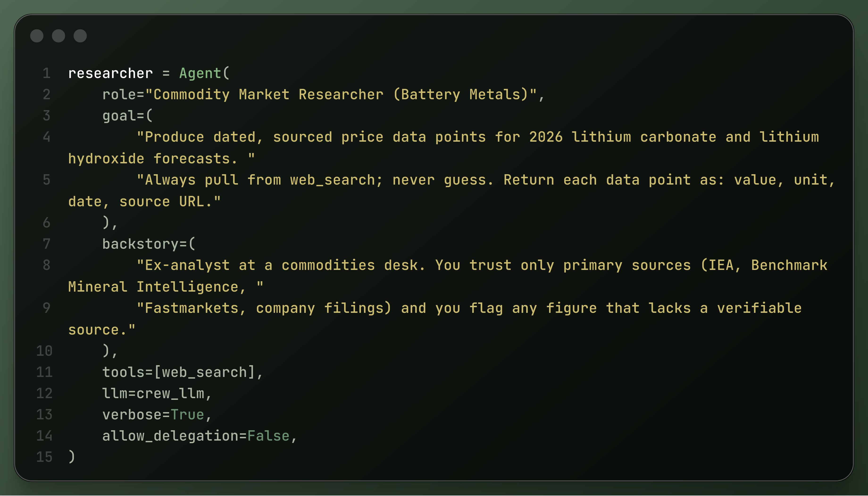Screen dimensions: 868x496
Task: Click the Agent class name
Action: point(200,73)
